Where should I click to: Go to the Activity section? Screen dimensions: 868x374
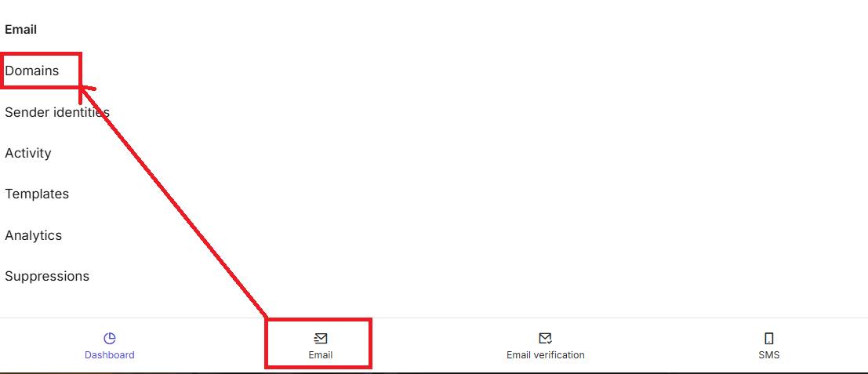point(28,153)
